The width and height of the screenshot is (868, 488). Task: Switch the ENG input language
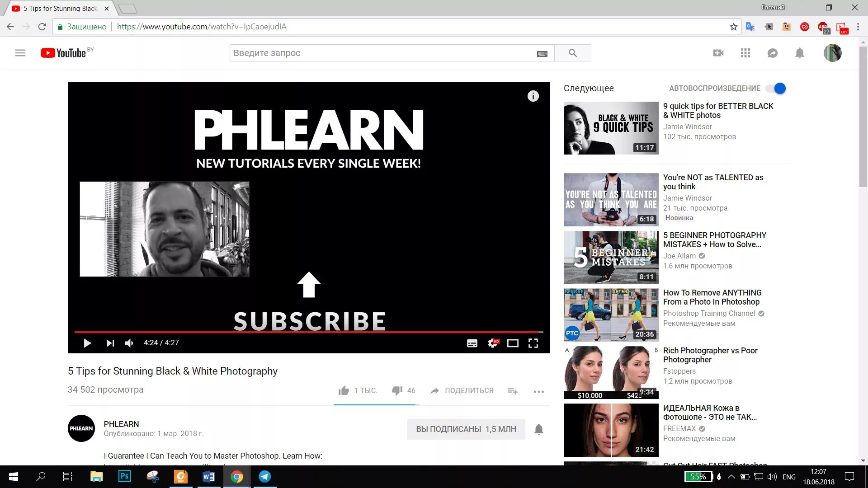pos(789,477)
